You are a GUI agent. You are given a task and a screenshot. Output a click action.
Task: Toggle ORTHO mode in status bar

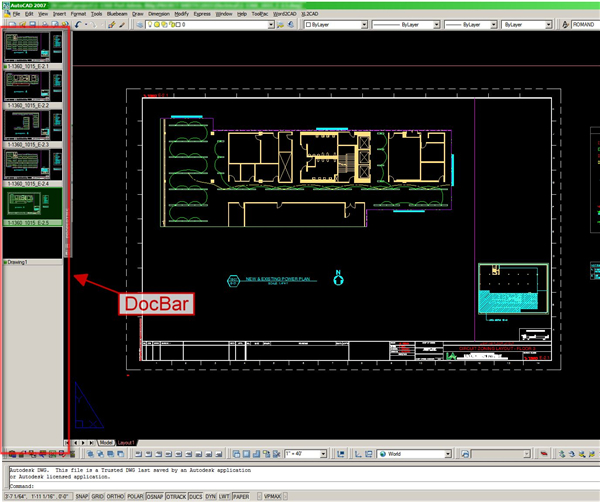(x=115, y=496)
